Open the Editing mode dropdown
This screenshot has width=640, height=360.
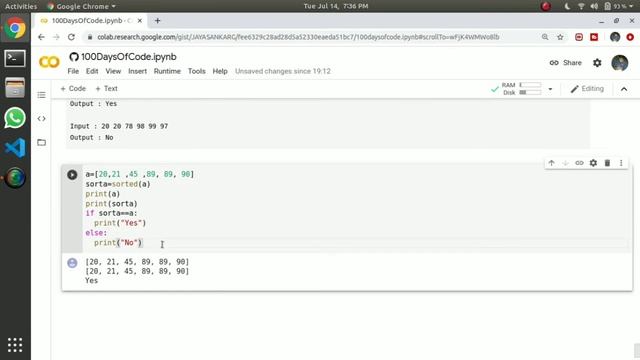587,89
